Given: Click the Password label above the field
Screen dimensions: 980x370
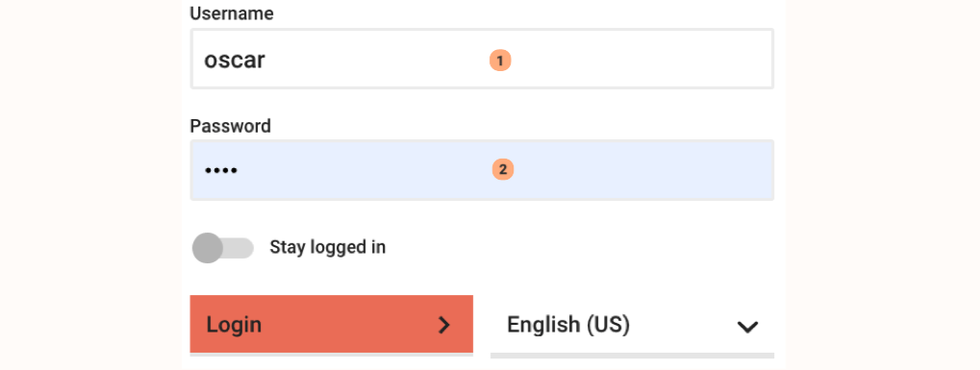Looking at the screenshot, I should pos(230,126).
